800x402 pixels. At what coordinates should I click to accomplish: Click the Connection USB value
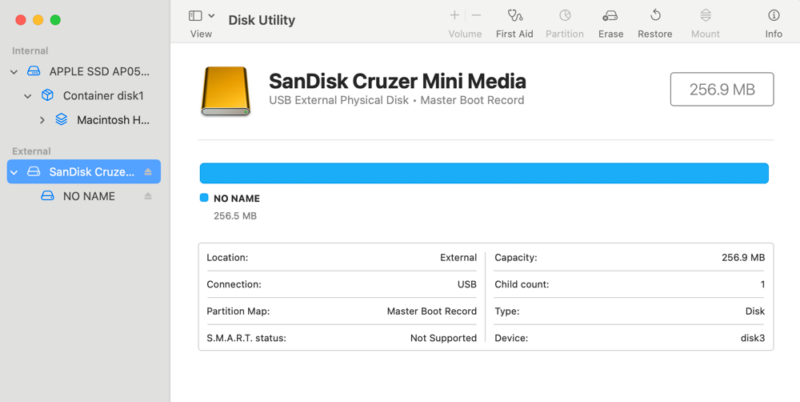[467, 284]
